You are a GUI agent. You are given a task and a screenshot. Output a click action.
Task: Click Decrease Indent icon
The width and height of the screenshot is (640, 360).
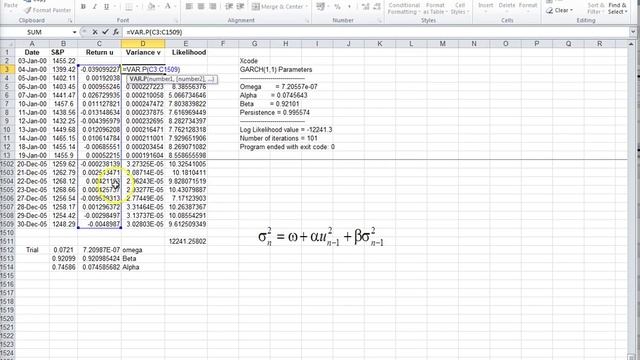click(x=229, y=7)
